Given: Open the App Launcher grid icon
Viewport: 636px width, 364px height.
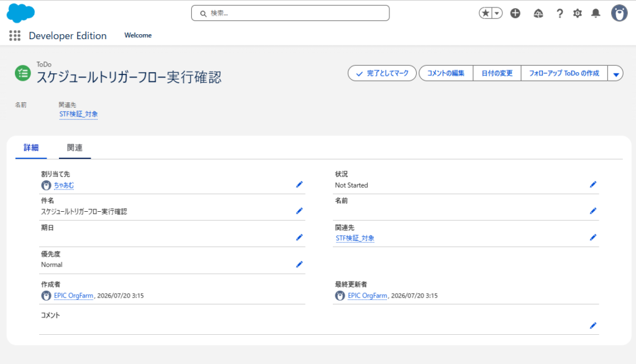Looking at the screenshot, I should point(15,35).
